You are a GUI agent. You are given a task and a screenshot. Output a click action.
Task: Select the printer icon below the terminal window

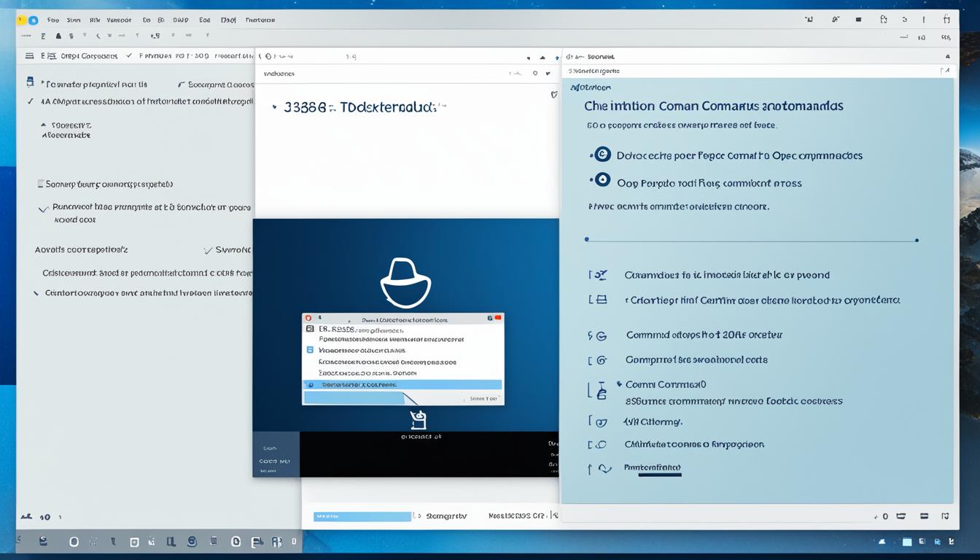(418, 420)
